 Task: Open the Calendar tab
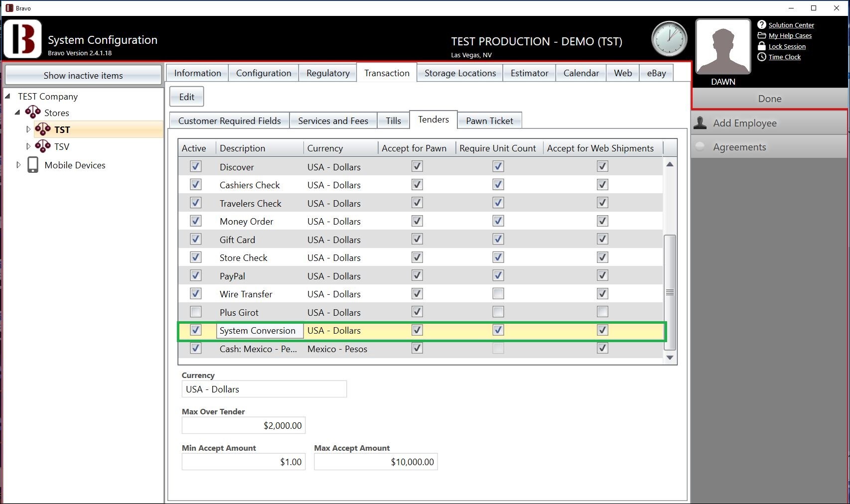581,73
